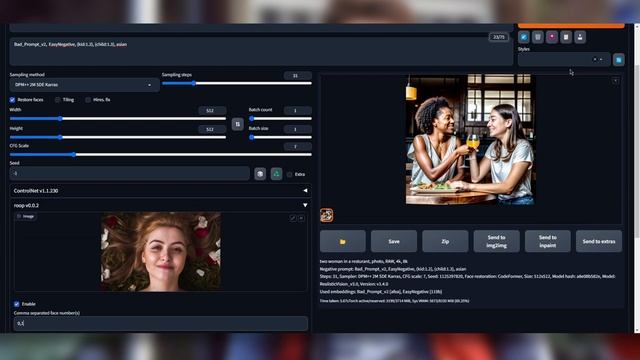Select the small gallery thumbnail below output
This screenshot has width=640, height=360.
(x=327, y=215)
